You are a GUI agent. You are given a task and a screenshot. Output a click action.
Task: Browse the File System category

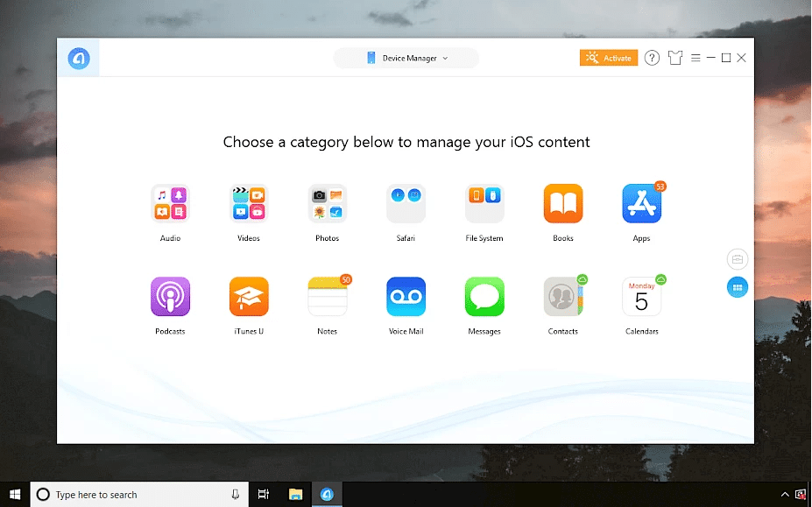(x=484, y=204)
